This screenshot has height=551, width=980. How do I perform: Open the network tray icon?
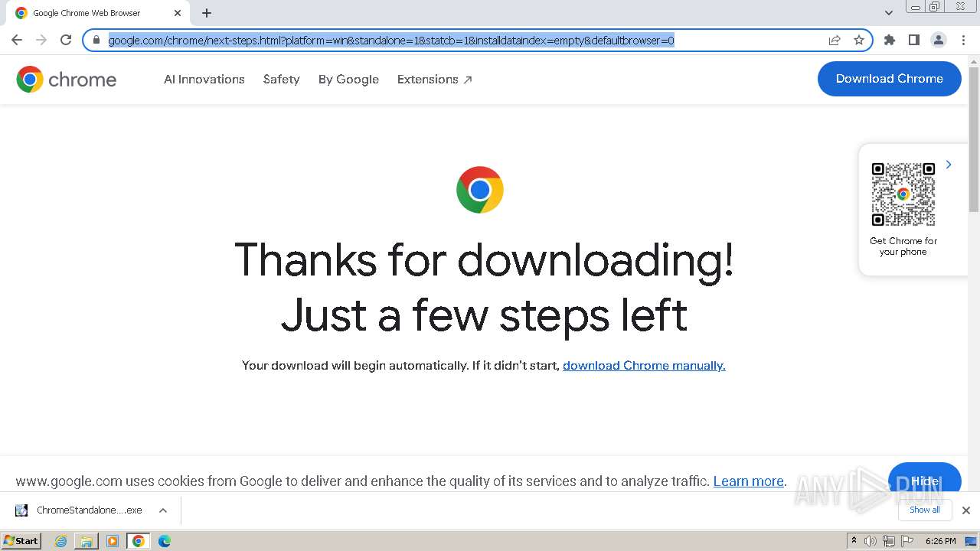(x=889, y=541)
